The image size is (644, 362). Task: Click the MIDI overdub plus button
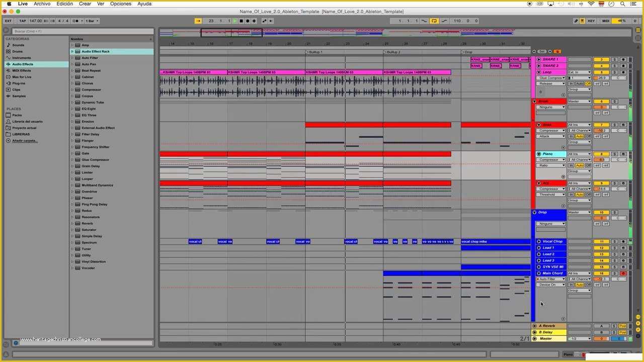pos(254,21)
